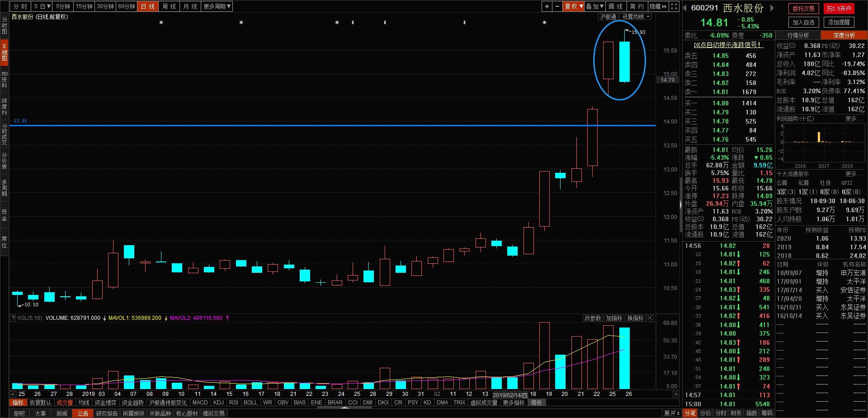Open 更多指标 tab
The image size is (868, 418).
pos(514,403)
